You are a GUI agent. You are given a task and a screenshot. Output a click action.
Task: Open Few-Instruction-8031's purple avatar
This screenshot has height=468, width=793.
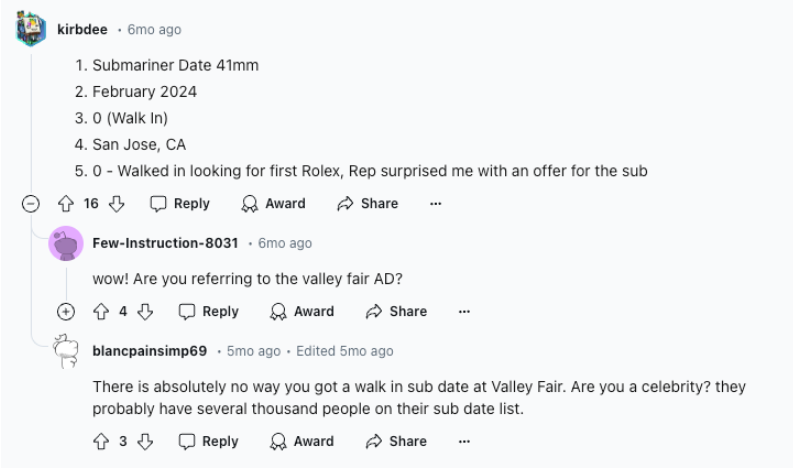[67, 243]
